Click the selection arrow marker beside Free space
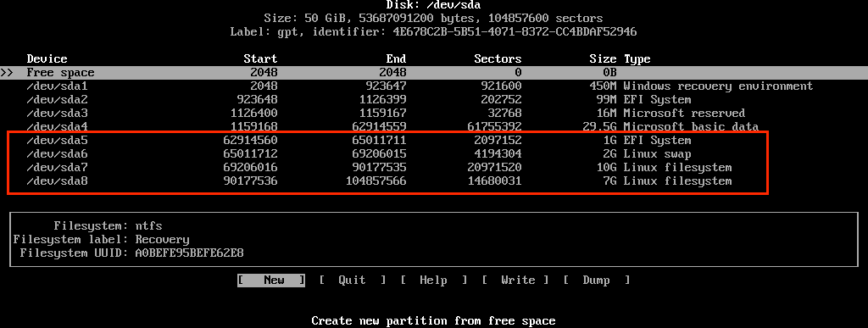The image size is (868, 328). tap(7, 72)
